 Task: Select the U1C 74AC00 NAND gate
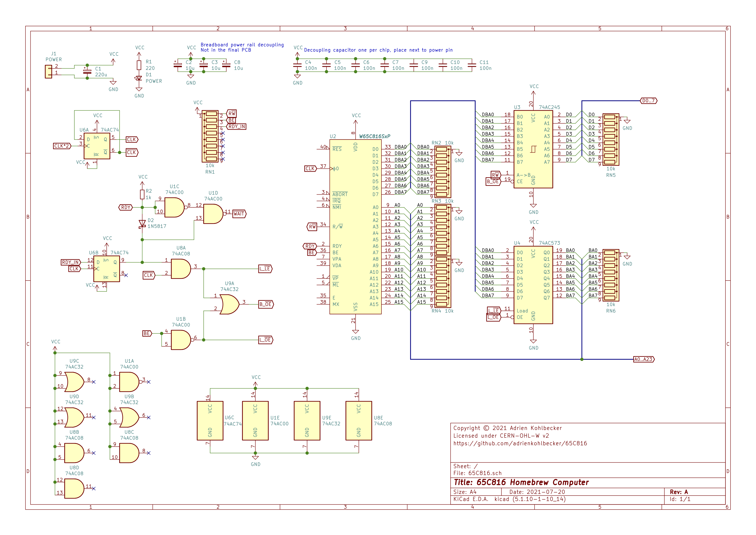coord(174,207)
